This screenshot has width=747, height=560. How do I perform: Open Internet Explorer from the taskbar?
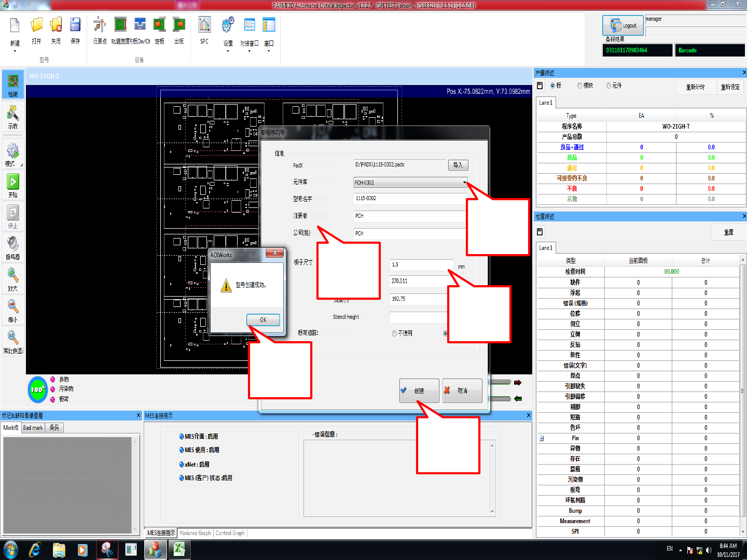(35, 550)
